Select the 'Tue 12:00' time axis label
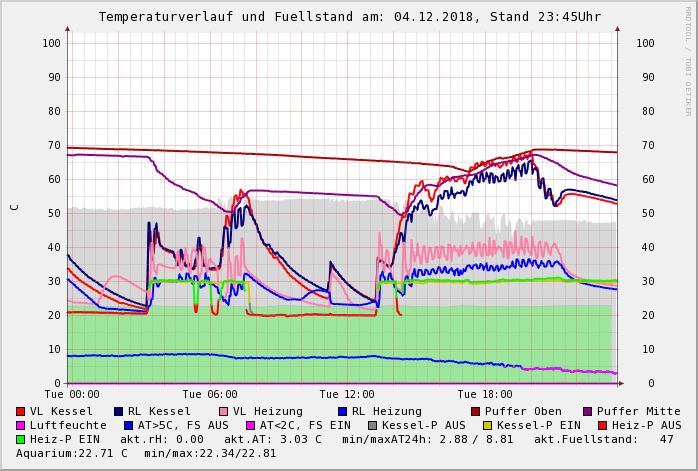698x471 pixels. [x=347, y=395]
